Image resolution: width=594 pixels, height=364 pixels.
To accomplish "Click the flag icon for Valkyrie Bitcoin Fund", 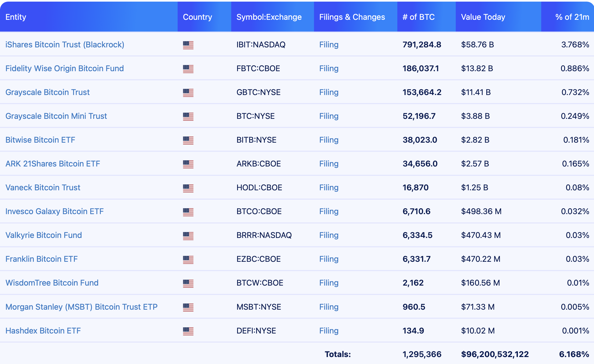I will pyautogui.click(x=188, y=236).
